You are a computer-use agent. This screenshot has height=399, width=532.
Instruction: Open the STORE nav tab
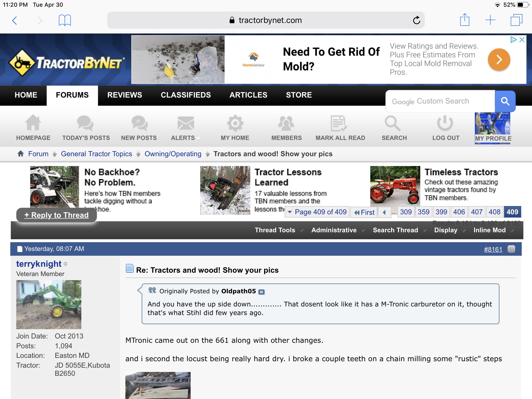[299, 95]
